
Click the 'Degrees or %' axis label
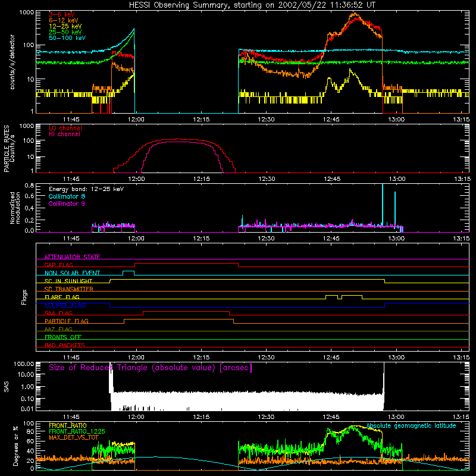point(15,446)
